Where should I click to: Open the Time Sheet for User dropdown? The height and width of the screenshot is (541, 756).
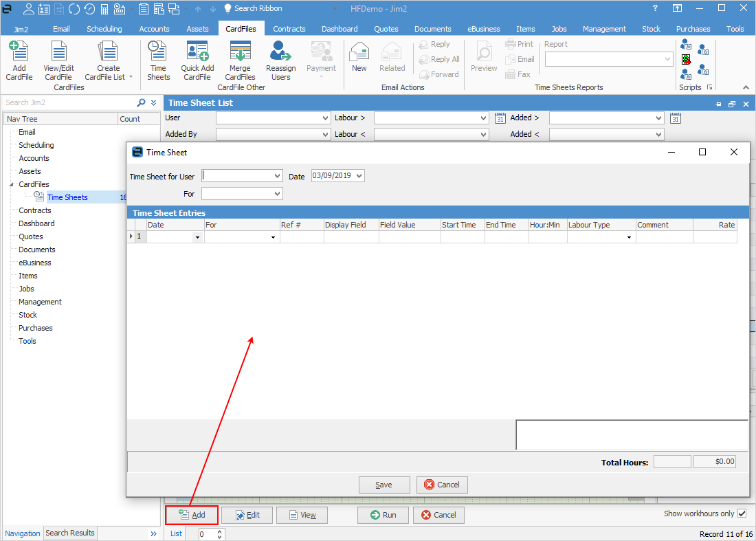[x=278, y=175]
